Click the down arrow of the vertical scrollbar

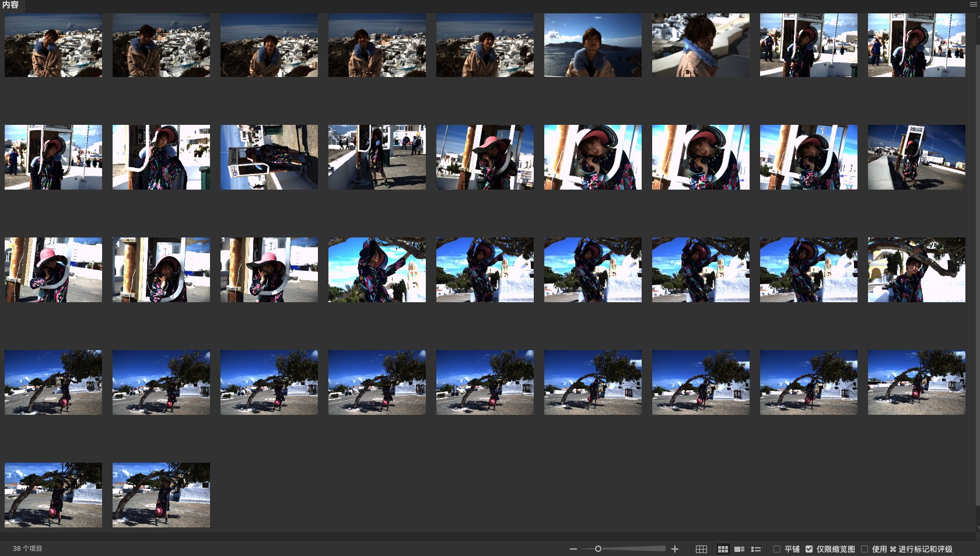click(x=978, y=528)
